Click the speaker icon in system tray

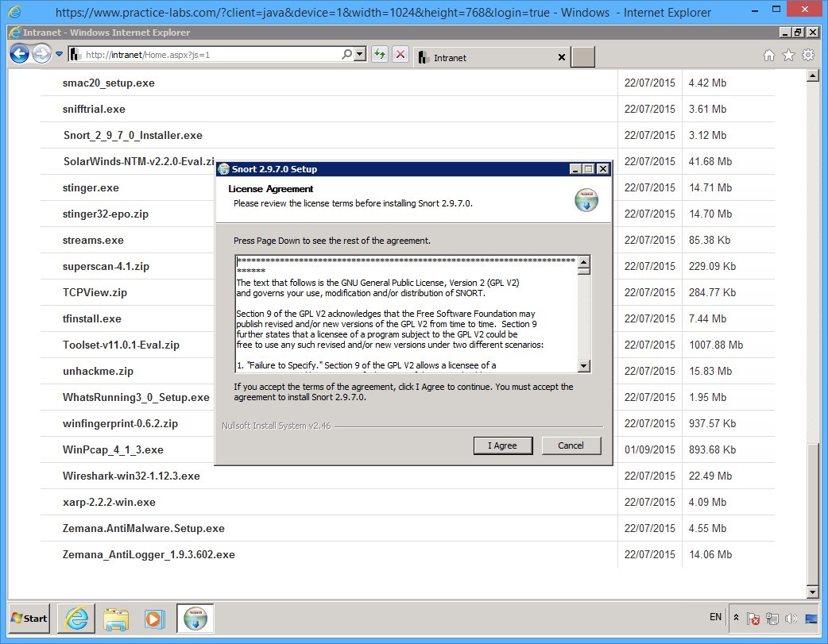coord(791,618)
